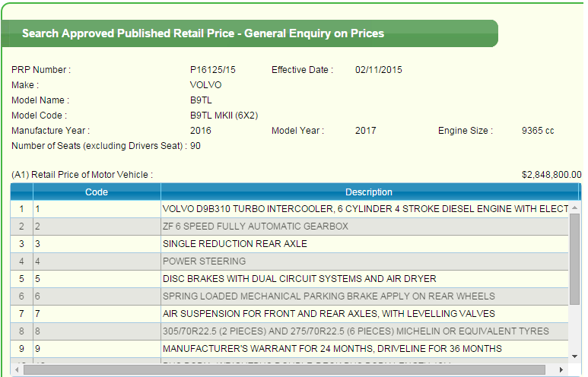This screenshot has width=588, height=377.
Task: Click vertical scrollbar down arrow
Action: (x=574, y=356)
